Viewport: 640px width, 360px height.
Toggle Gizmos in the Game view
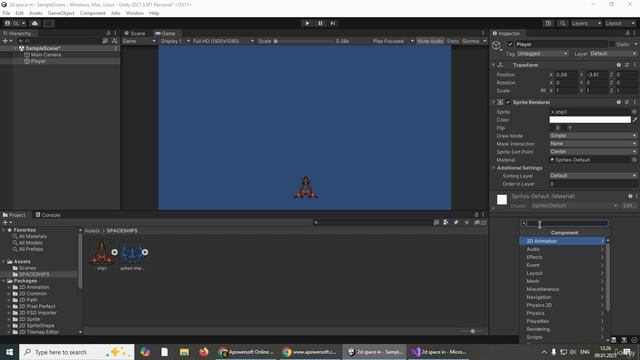click(x=471, y=41)
